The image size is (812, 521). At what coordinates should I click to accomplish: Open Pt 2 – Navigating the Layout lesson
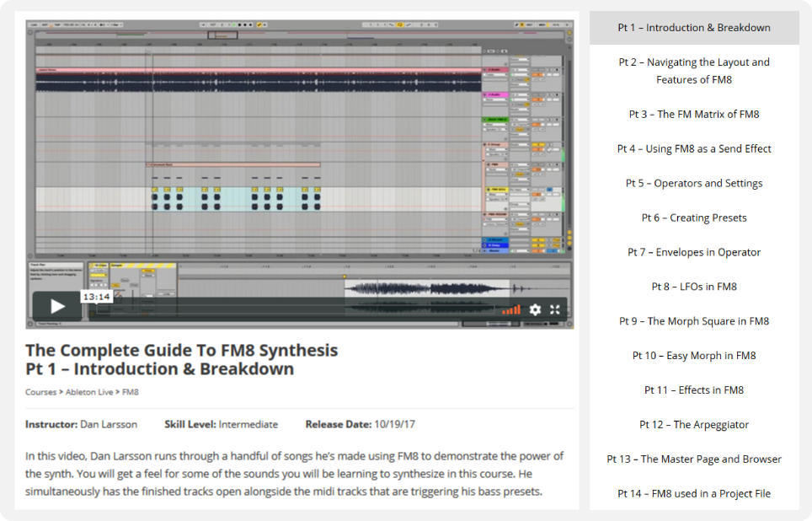click(x=694, y=71)
